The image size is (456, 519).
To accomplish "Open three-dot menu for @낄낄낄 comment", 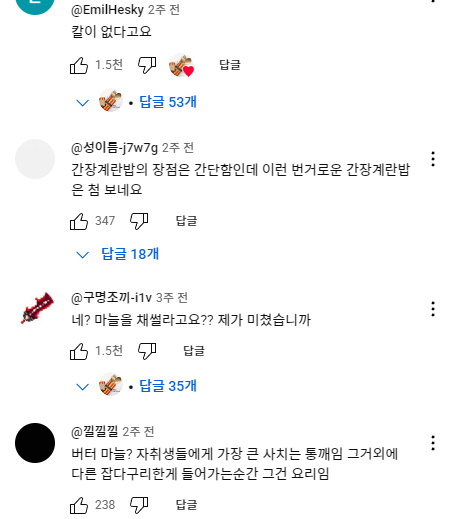I will [433, 443].
